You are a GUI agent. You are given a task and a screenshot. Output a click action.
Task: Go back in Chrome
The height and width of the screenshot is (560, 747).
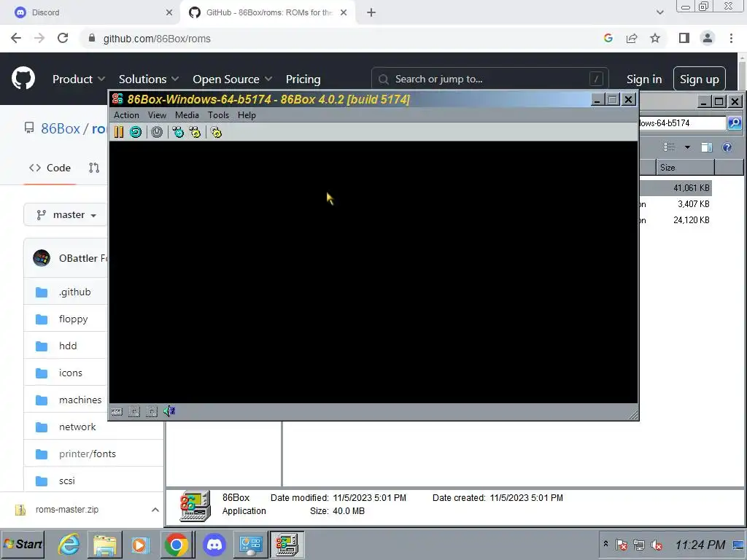(16, 38)
